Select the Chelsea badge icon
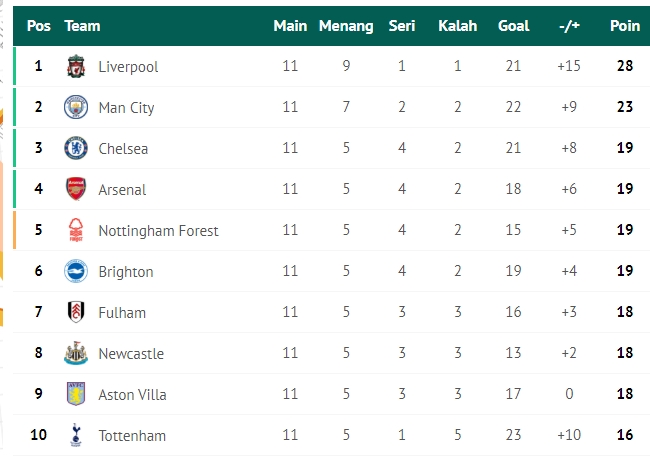This screenshot has height=466, width=650. coord(76,148)
